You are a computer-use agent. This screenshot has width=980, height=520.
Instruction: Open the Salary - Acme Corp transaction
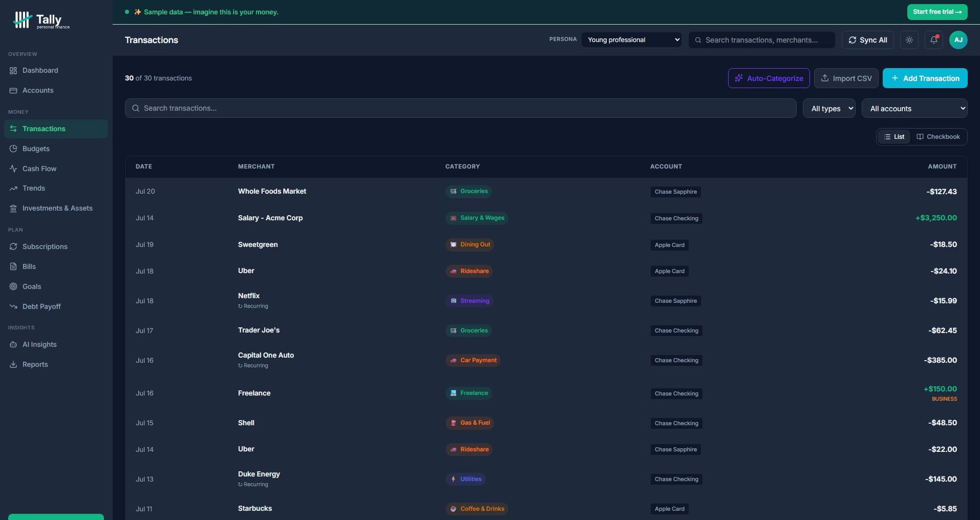(x=546, y=218)
